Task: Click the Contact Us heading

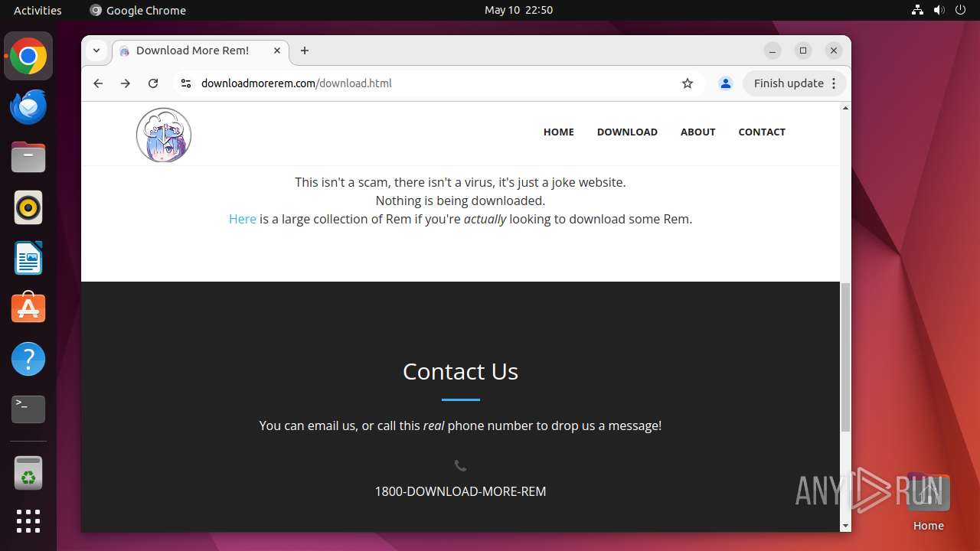Action: tap(460, 371)
